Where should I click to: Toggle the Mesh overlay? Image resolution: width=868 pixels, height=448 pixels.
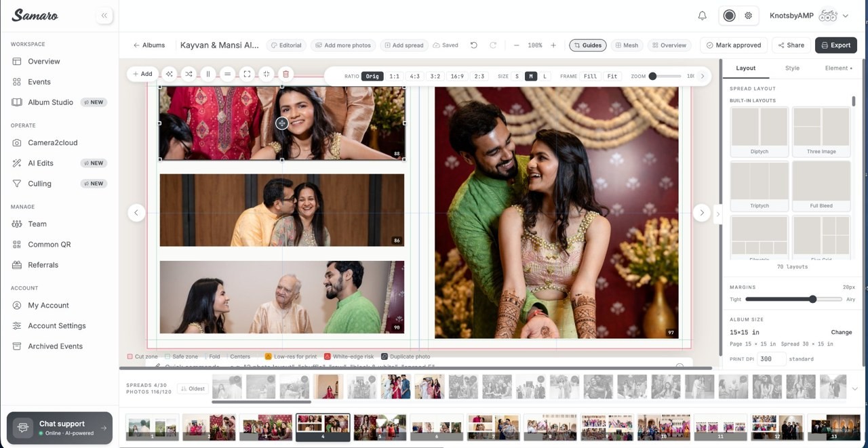pos(627,45)
